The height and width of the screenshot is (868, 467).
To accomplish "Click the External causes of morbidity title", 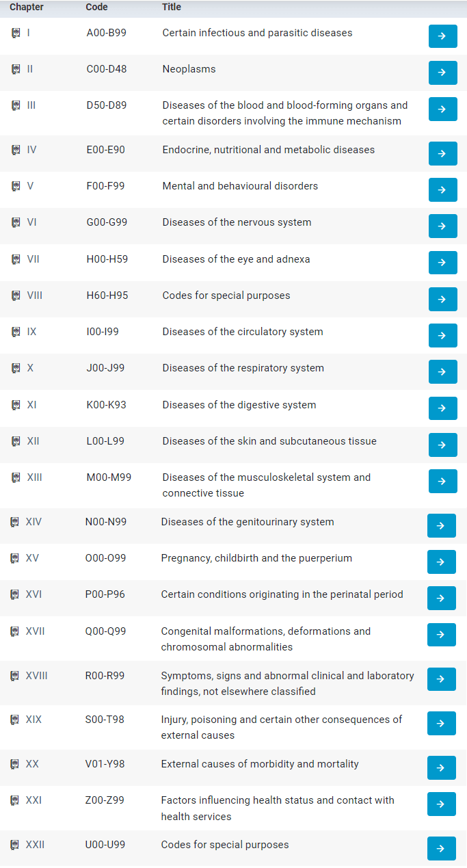I will click(x=260, y=764).
